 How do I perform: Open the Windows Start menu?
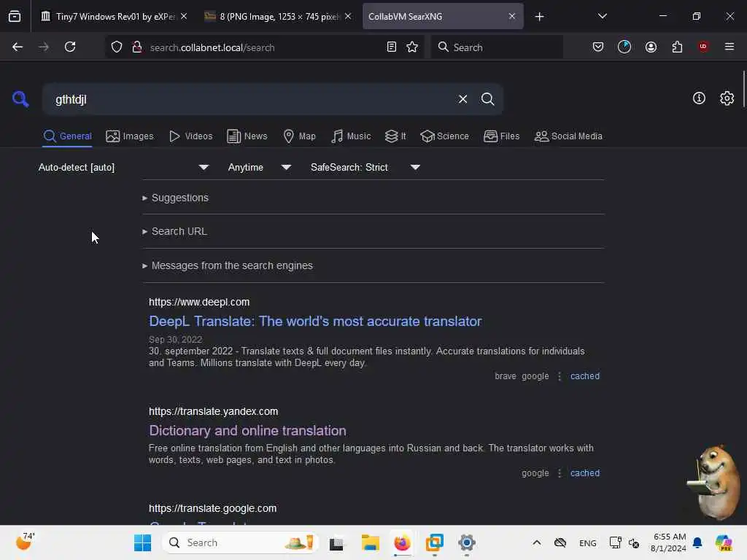pos(142,542)
